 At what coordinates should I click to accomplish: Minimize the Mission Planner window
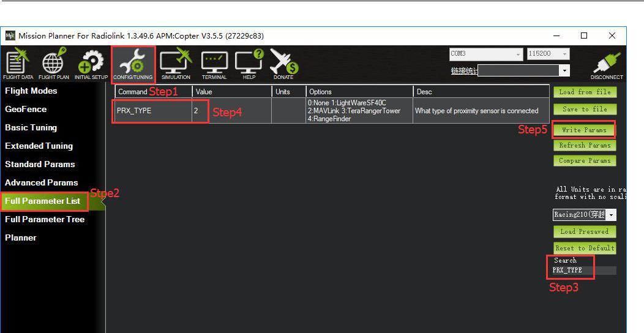[556, 36]
